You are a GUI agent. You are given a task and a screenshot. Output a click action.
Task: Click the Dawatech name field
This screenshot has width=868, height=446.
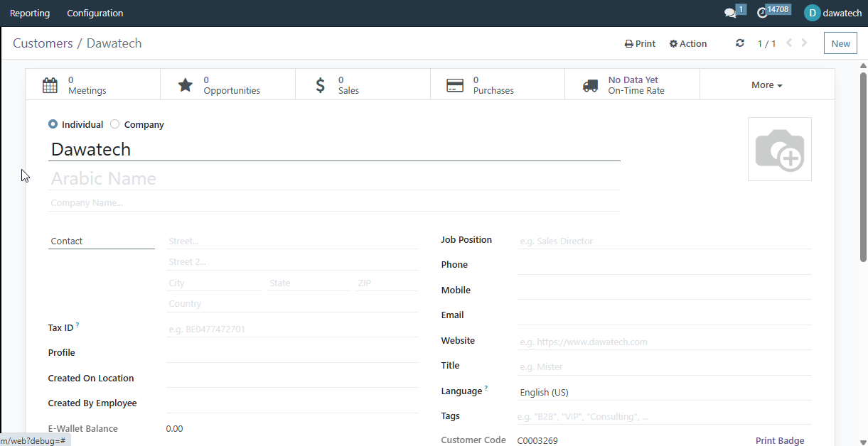335,150
